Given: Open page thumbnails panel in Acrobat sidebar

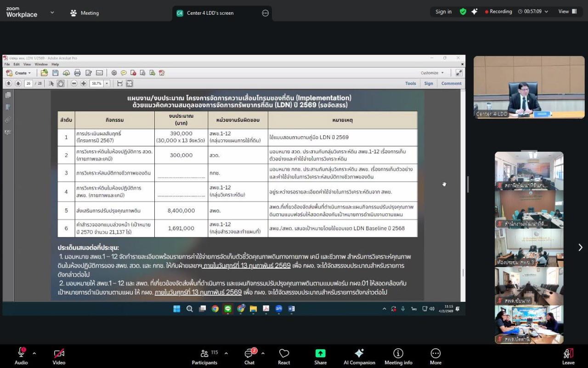Looking at the screenshot, I should [8, 95].
